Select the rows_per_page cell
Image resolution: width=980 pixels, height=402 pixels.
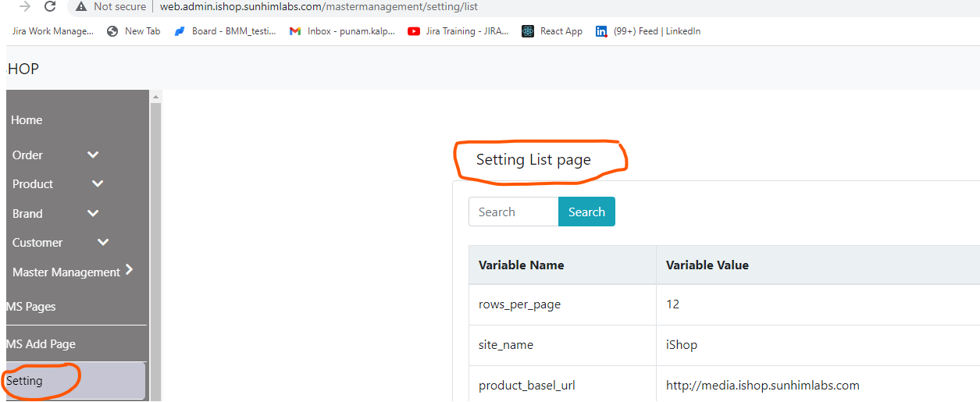[x=562, y=304]
